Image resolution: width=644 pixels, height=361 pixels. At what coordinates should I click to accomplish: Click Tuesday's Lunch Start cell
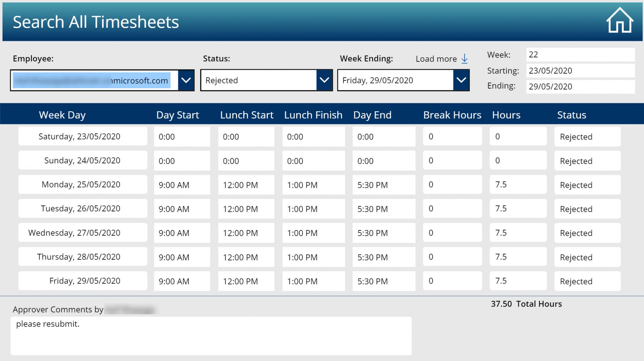[246, 209]
